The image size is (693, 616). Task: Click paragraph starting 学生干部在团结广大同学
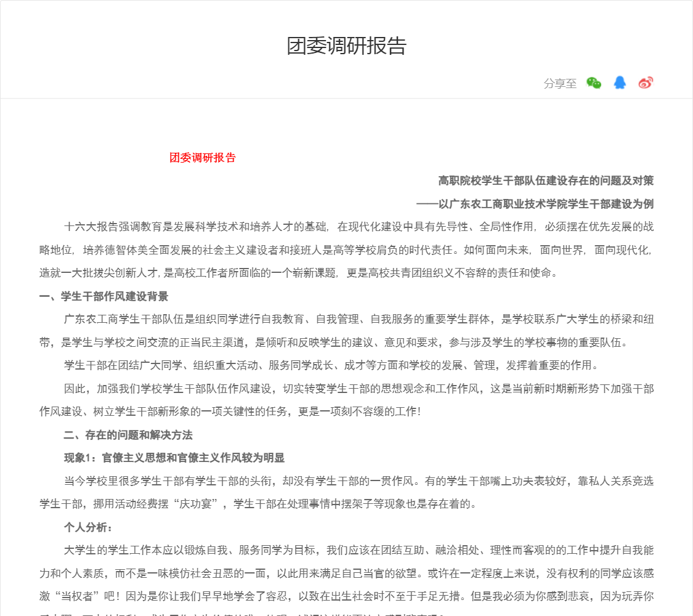tap(333, 365)
